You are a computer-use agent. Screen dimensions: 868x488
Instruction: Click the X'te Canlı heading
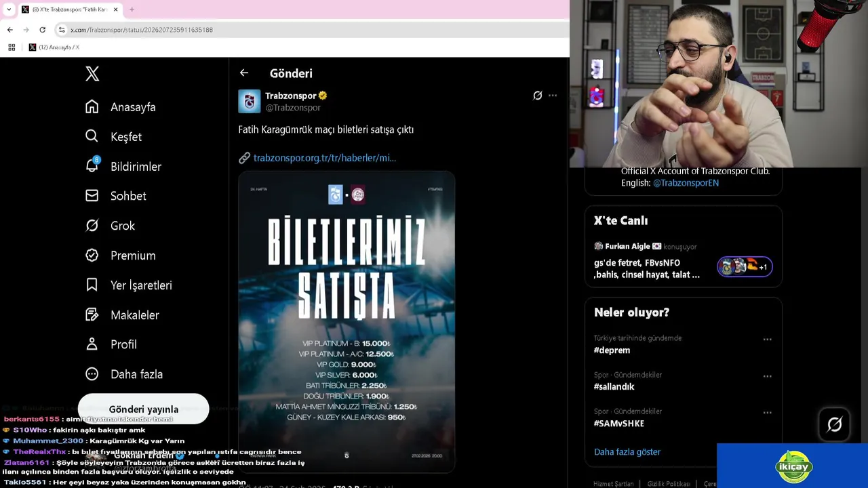click(x=620, y=221)
